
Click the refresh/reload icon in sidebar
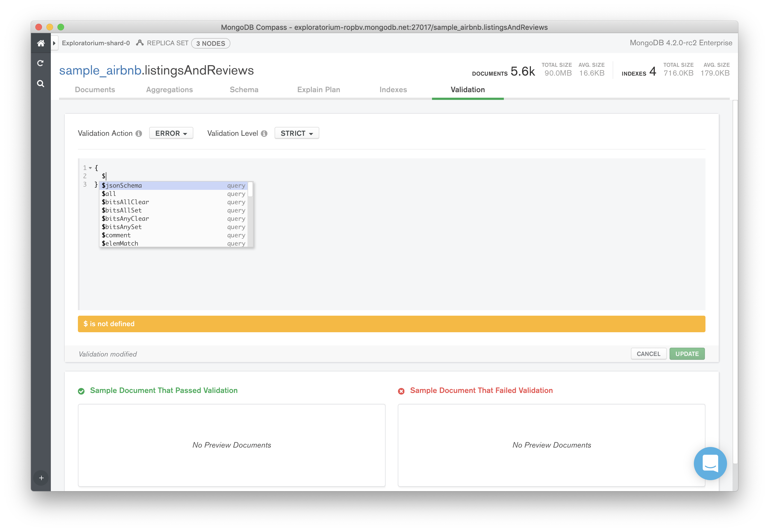click(40, 63)
